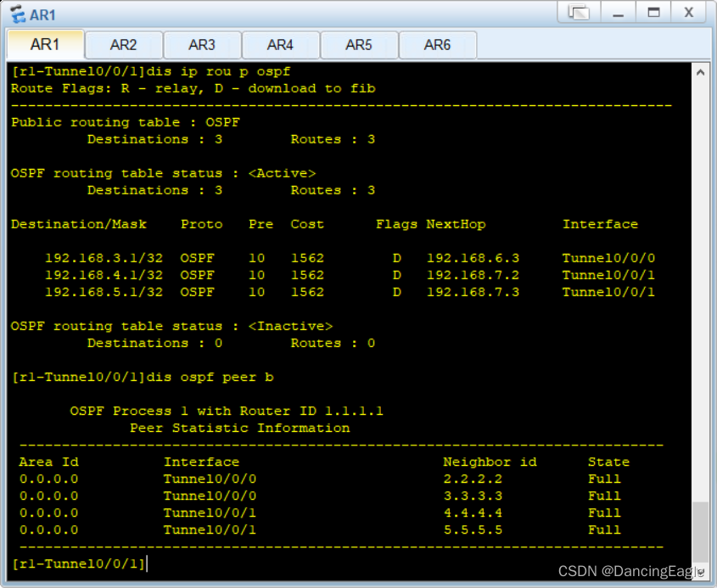Switch to the AR2 tab
The width and height of the screenshot is (717, 588).
pos(124,45)
